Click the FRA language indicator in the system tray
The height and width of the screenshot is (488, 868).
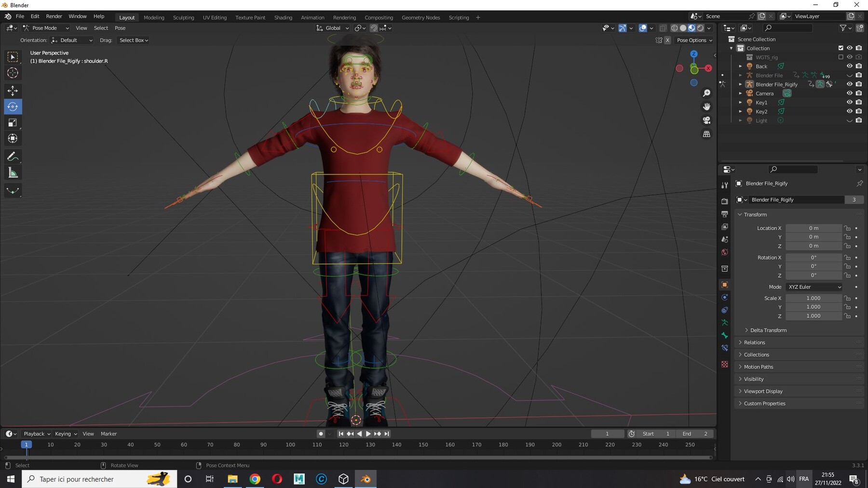click(x=804, y=479)
